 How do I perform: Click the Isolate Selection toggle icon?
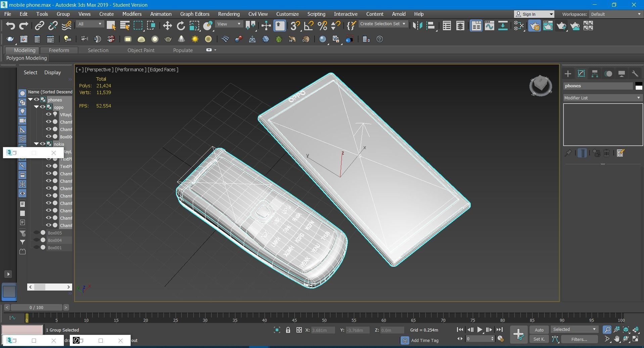pos(277,330)
